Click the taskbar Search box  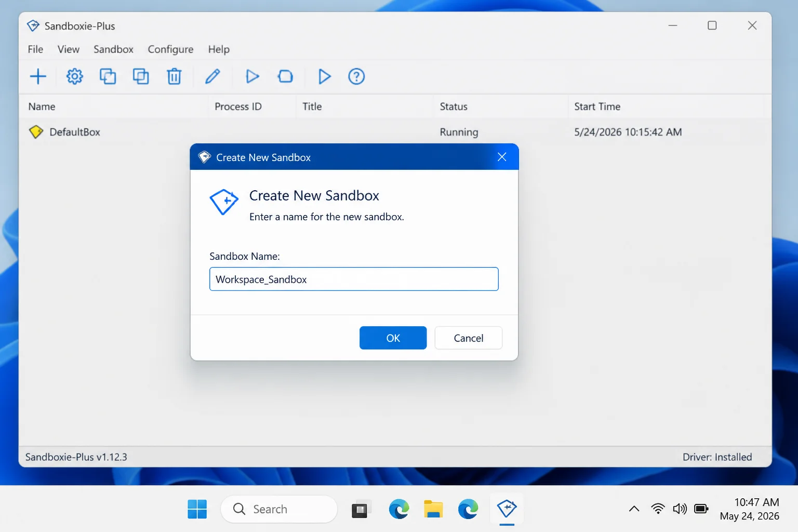click(x=279, y=509)
